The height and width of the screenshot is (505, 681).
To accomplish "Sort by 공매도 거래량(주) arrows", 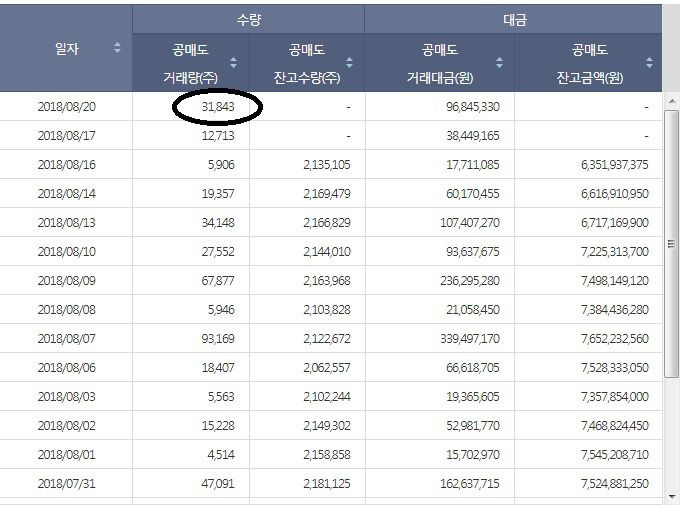I will coord(233,63).
